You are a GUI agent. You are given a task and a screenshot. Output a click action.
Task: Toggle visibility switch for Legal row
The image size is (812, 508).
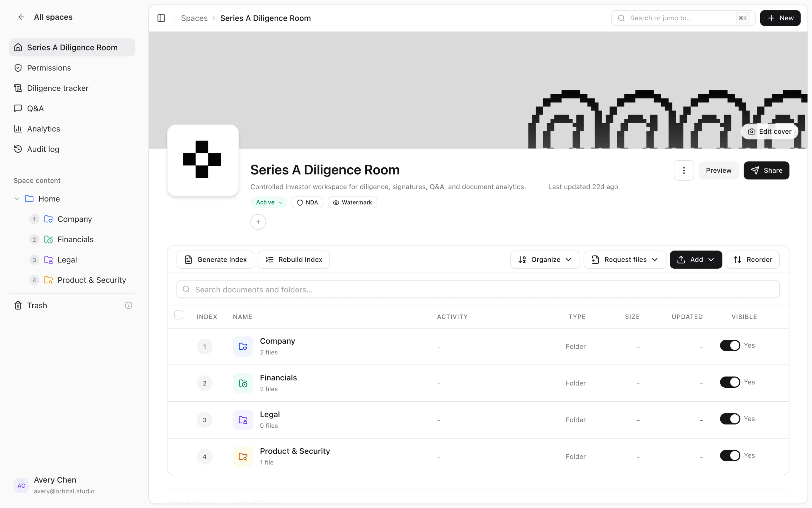click(x=730, y=419)
